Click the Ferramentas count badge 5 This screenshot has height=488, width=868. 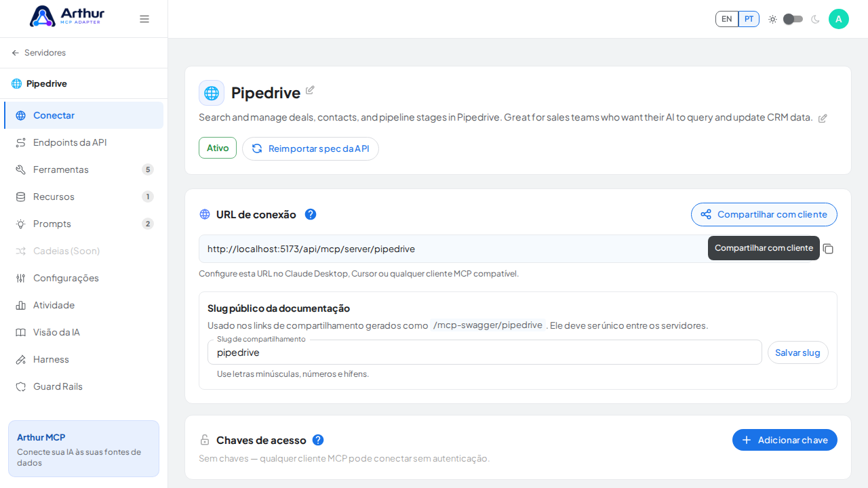coord(148,169)
